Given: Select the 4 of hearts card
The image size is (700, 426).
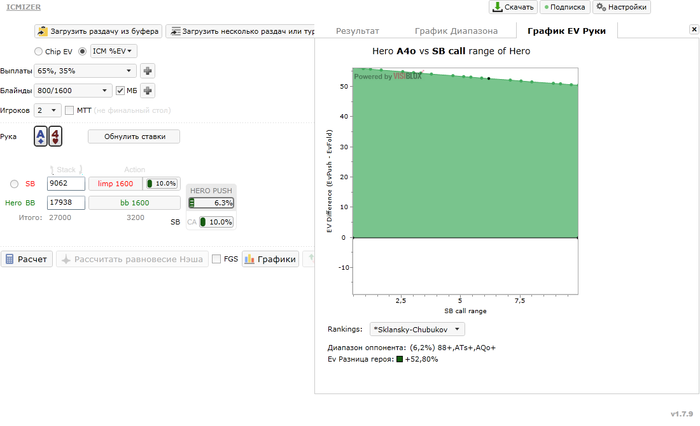Looking at the screenshot, I should (55, 136).
